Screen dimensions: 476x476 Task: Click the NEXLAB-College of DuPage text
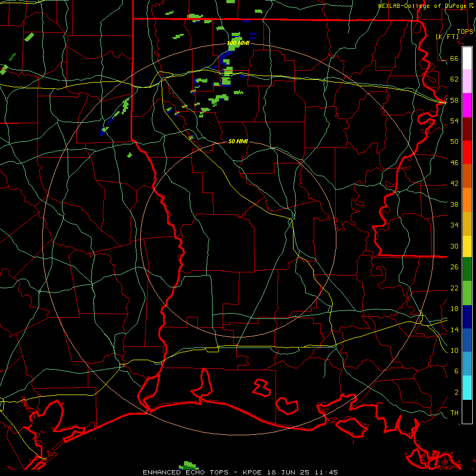coord(423,6)
